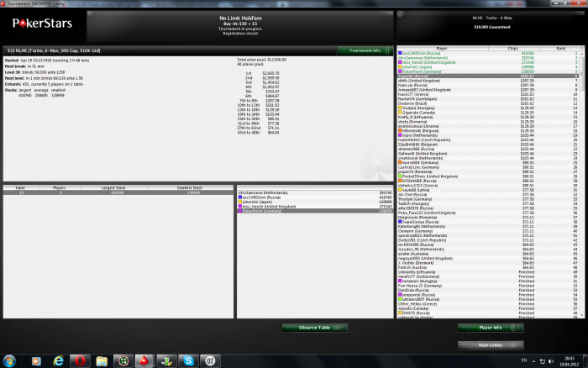Select vlahakos1313 (Greece) in ranking list
The width and height of the screenshot is (588, 368).
point(489,186)
